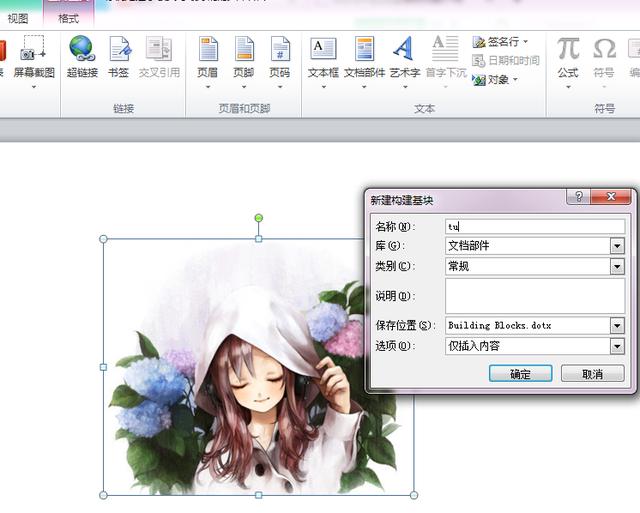Add a 书签 bookmark
This screenshot has height=513, width=640.
click(119, 57)
